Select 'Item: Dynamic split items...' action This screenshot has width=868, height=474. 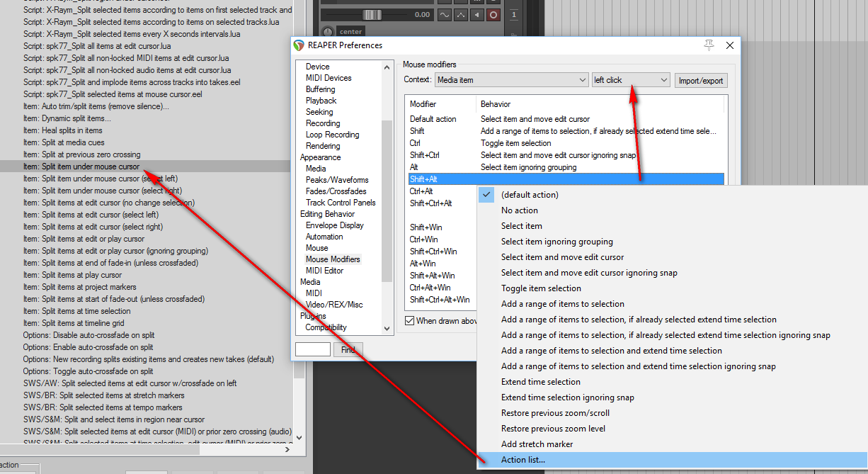tap(145, 118)
